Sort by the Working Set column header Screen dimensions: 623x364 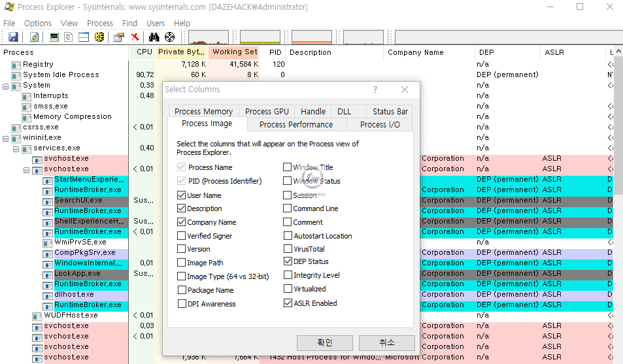pos(234,52)
